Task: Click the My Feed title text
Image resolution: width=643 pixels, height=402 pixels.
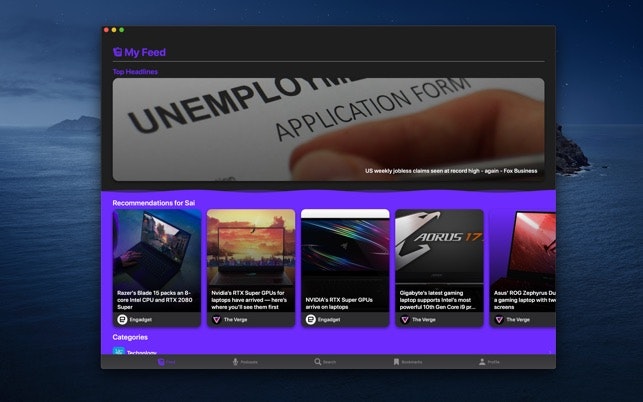Action: pyautogui.click(x=145, y=52)
